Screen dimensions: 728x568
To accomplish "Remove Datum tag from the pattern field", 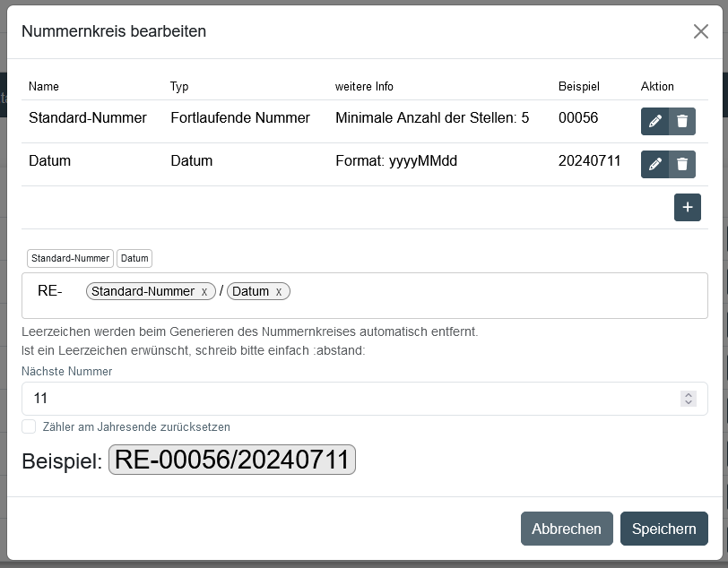I will pyautogui.click(x=279, y=292).
